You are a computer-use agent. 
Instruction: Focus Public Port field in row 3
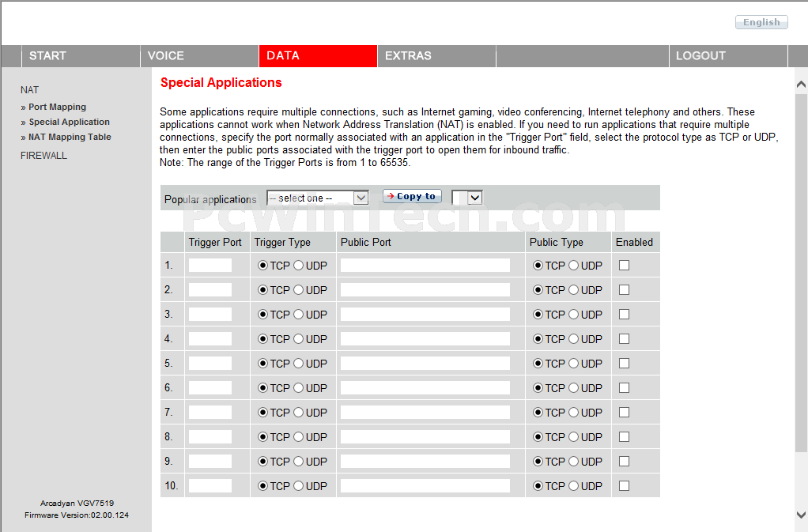(x=425, y=314)
